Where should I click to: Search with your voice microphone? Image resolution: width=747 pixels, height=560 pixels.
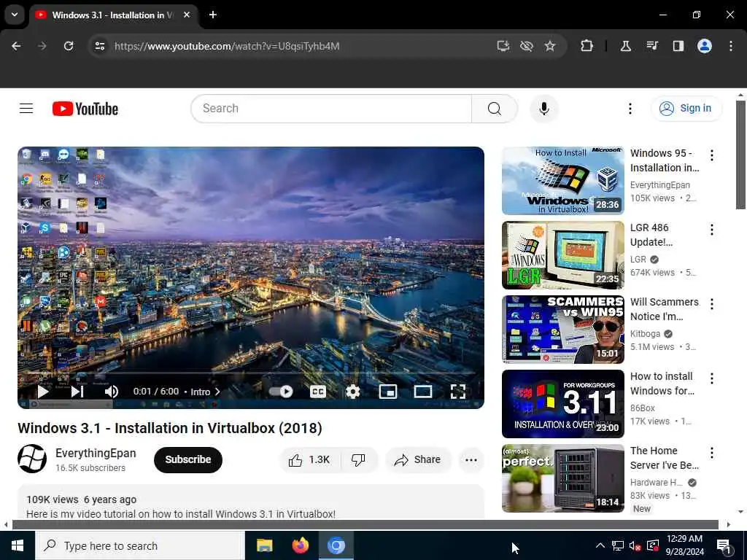pyautogui.click(x=543, y=109)
